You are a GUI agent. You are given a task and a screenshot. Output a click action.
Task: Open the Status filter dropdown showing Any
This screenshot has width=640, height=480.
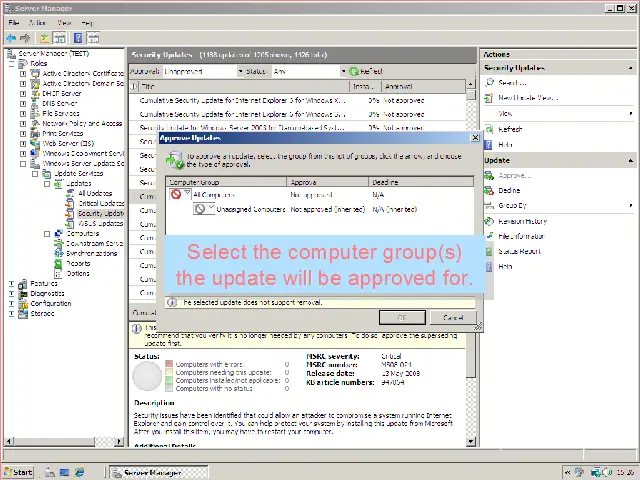pyautogui.click(x=309, y=71)
